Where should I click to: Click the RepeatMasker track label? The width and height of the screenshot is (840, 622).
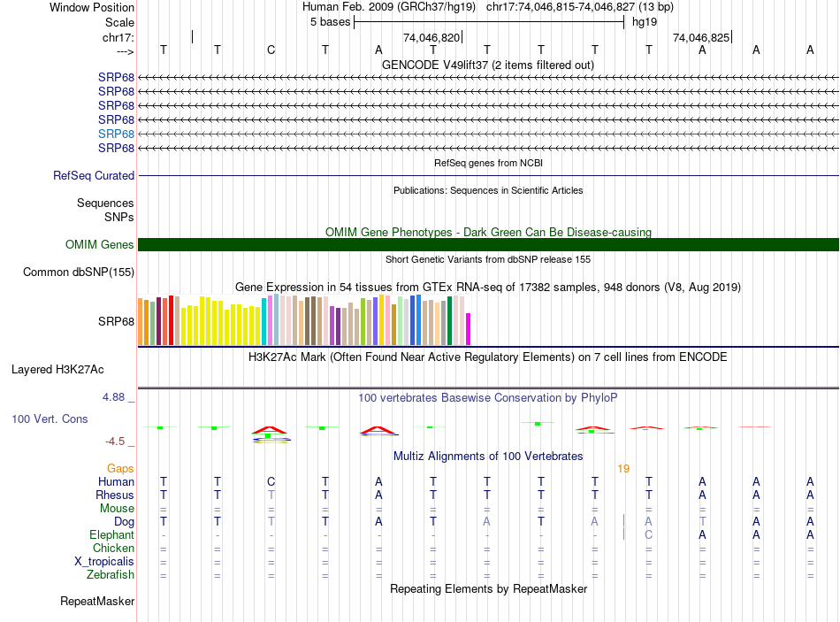tap(97, 601)
